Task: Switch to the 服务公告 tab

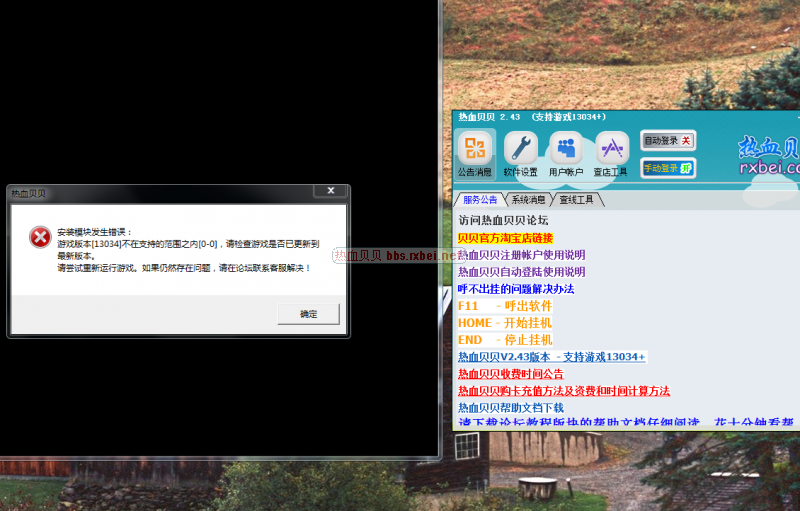Action: 479,199
